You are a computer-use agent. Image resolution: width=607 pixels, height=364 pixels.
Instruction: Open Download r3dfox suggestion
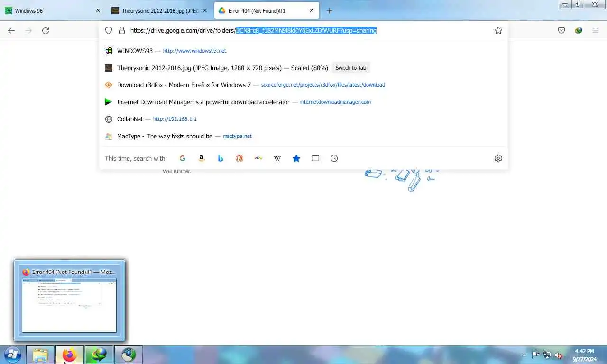click(303, 85)
